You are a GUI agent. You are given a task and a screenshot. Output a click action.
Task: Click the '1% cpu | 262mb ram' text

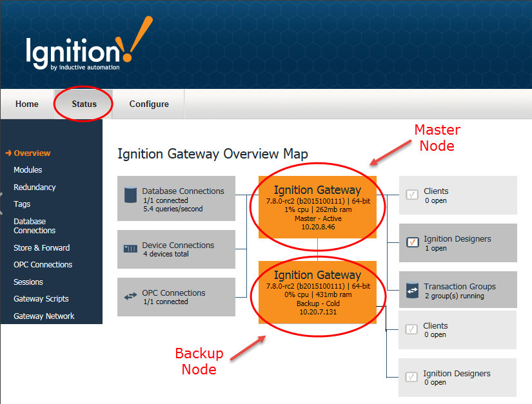tap(319, 209)
